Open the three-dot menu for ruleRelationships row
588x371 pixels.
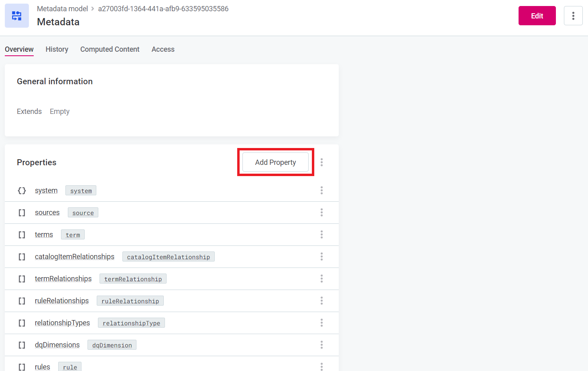point(321,301)
